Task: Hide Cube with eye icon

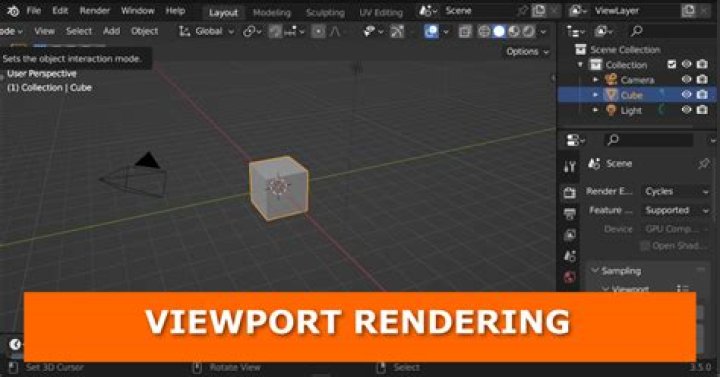Action: pyautogui.click(x=686, y=95)
